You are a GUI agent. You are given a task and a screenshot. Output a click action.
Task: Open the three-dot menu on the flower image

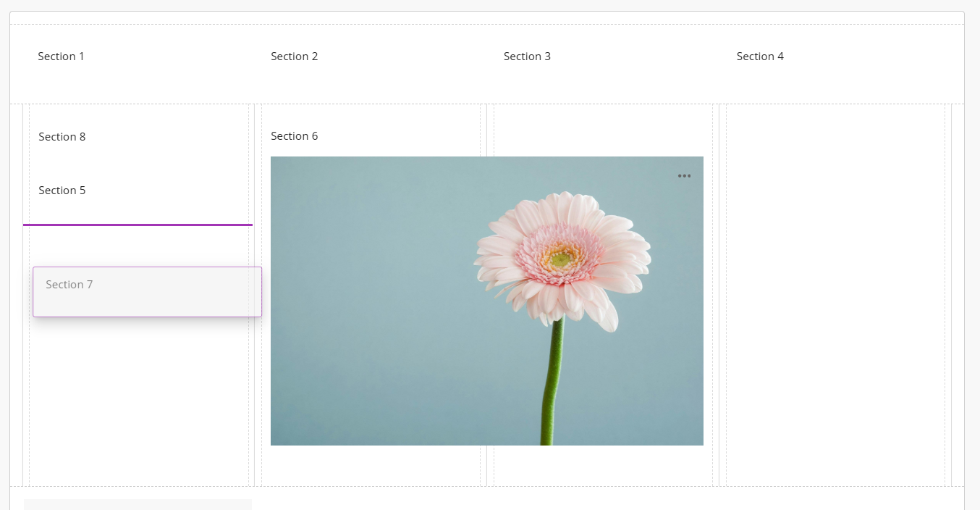tap(684, 176)
